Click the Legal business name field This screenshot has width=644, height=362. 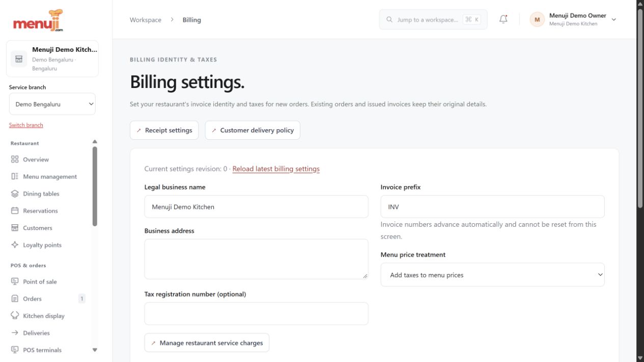(256, 206)
